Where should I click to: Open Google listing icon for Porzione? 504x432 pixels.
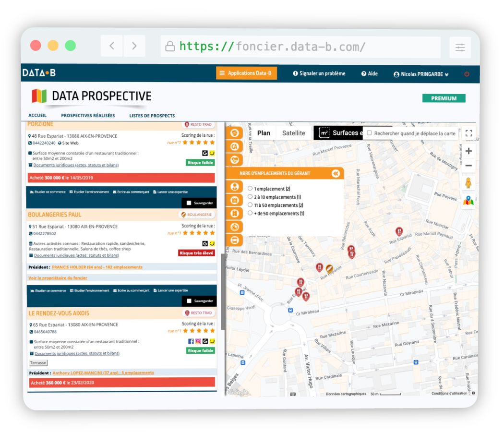pyautogui.click(x=205, y=153)
